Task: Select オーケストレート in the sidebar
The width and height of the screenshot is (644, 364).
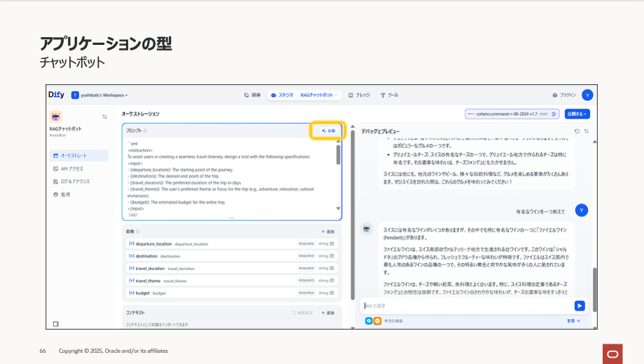Action: [x=79, y=156]
